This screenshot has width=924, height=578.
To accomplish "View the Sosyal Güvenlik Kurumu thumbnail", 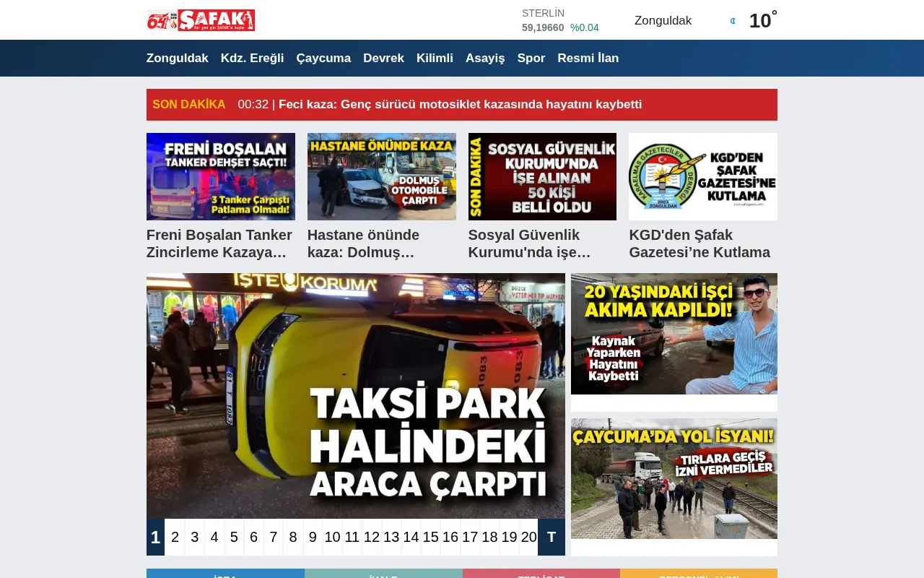I will click(x=542, y=176).
